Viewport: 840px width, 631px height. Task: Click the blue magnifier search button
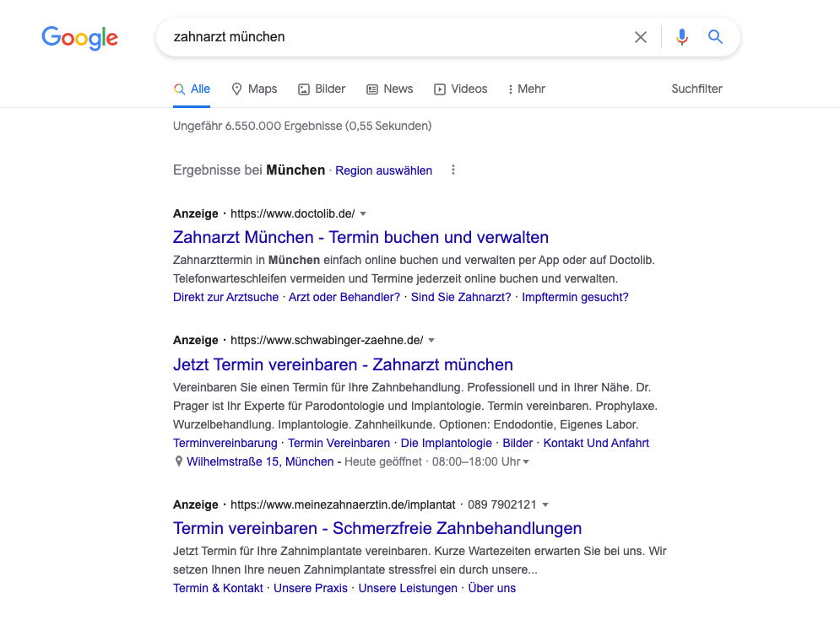(715, 37)
